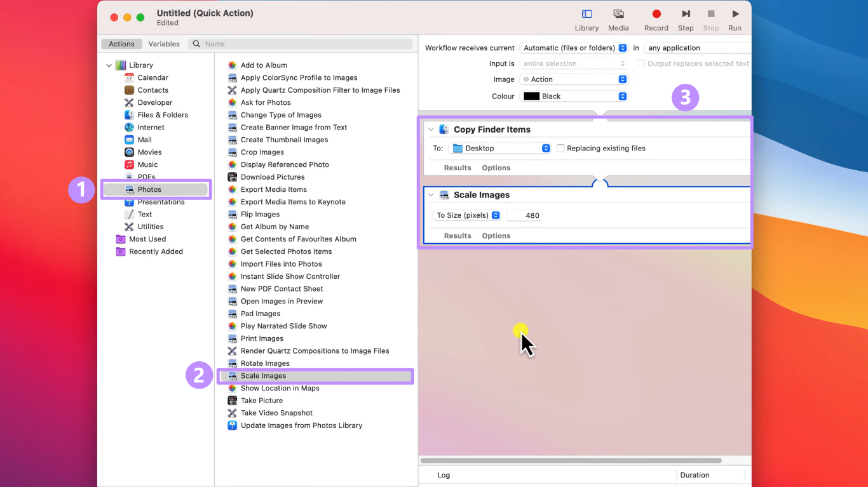Select Text category in Library
This screenshot has height=487, width=868.
coord(144,214)
